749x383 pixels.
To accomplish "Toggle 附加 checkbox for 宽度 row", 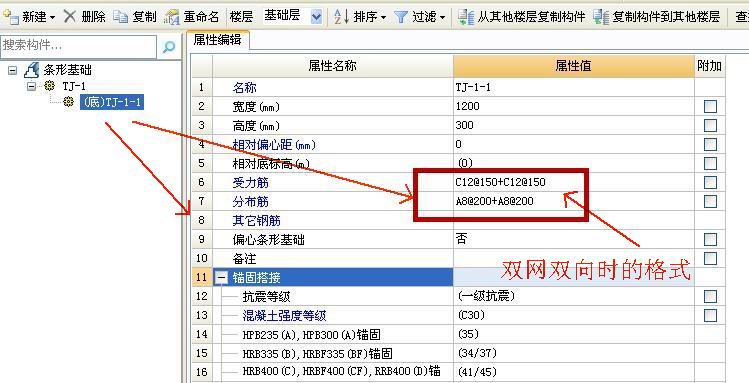I will [710, 106].
